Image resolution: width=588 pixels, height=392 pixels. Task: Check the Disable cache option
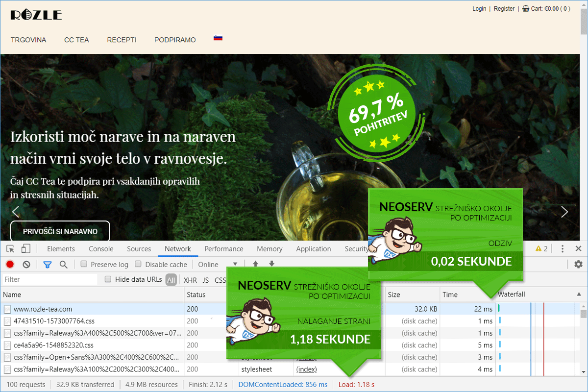[138, 264]
